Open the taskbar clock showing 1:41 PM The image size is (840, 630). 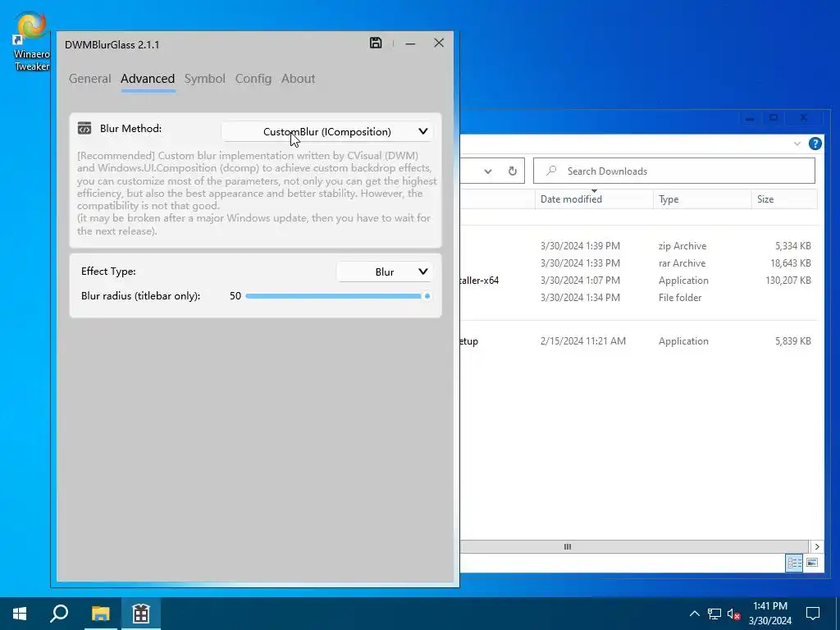[769, 614]
